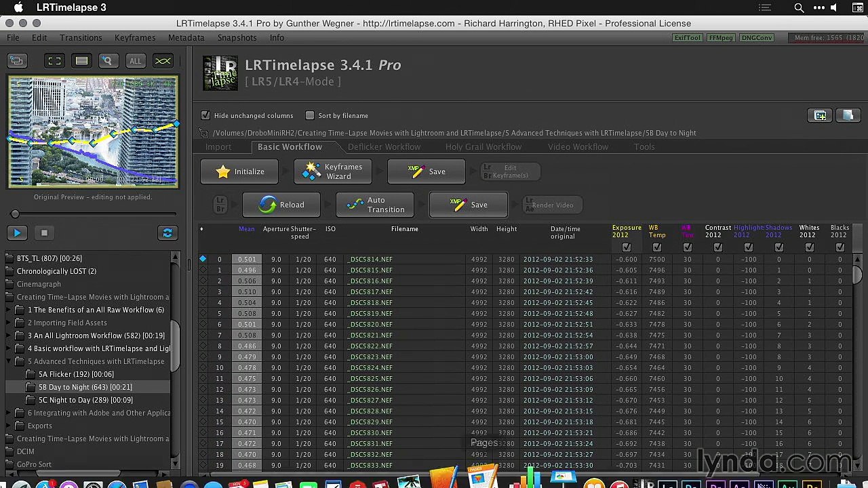This screenshot has width=868, height=488.
Task: Click the upper Save XMP button
Action: 427,171
